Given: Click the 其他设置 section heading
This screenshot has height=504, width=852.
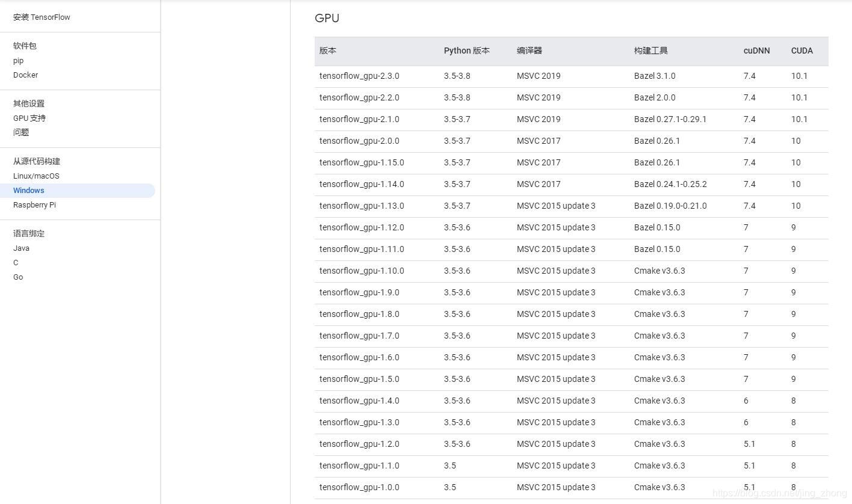Looking at the screenshot, I should tap(29, 103).
